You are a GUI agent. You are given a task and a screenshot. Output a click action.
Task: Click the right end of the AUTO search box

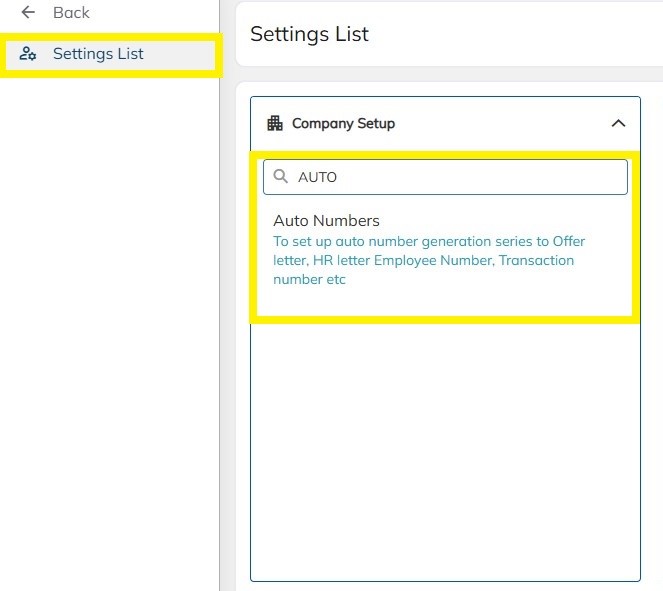(x=600, y=177)
